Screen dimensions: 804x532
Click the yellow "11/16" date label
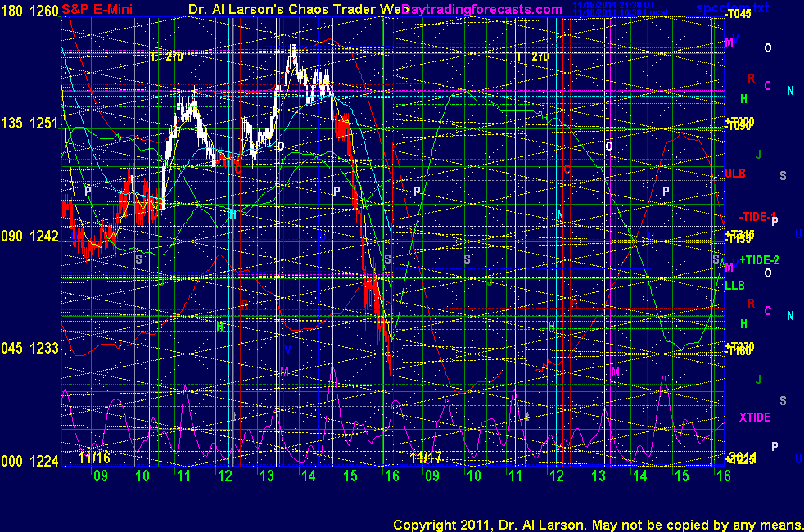pos(94,458)
